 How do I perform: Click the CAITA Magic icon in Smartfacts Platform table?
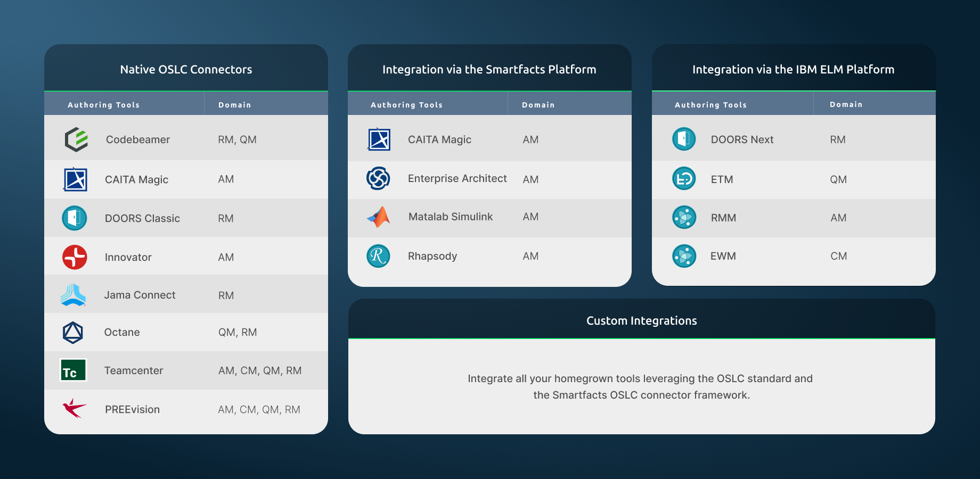[x=379, y=139]
